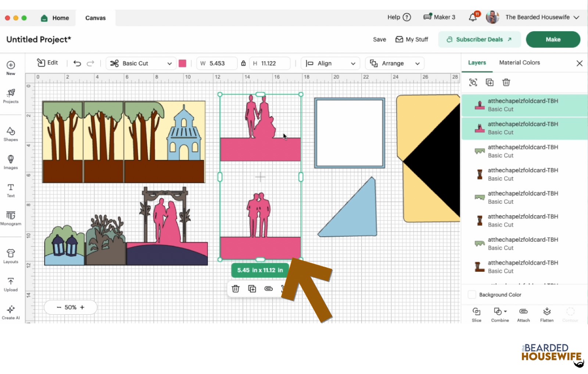
Task: Click the pink color swatch
Action: tap(182, 63)
